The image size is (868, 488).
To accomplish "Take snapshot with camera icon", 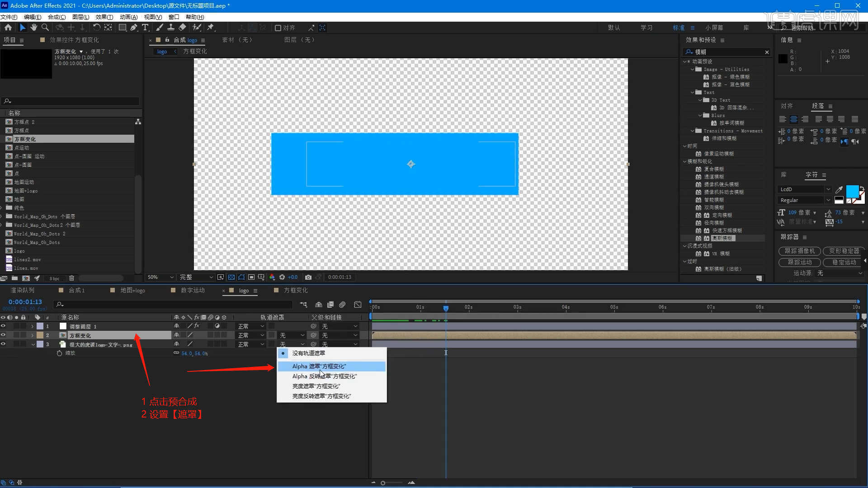I will [308, 277].
